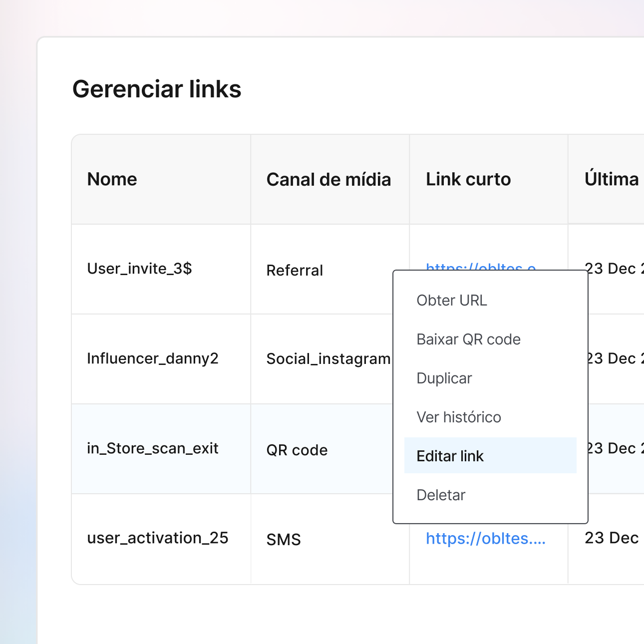
Task: Select the User_invite_3$ link name
Action: [139, 269]
